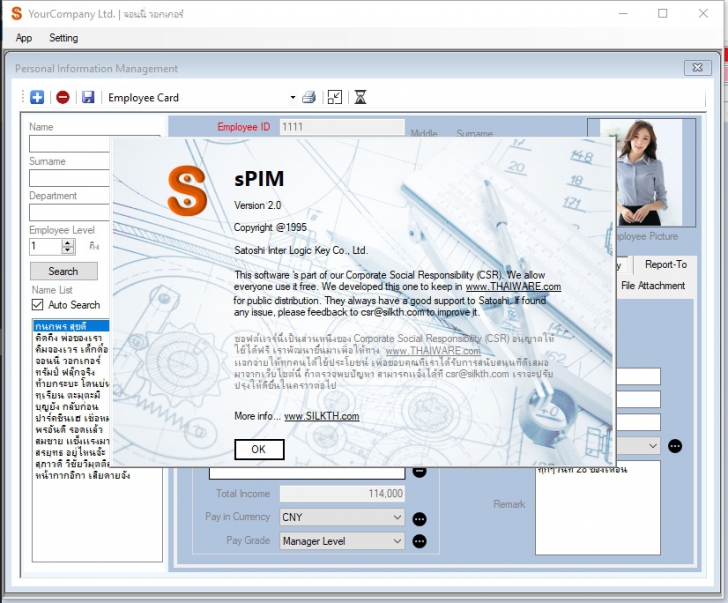Open the www.THAIWARE.com link in Thai text
The width and height of the screenshot is (728, 603).
pyautogui.click(x=433, y=350)
